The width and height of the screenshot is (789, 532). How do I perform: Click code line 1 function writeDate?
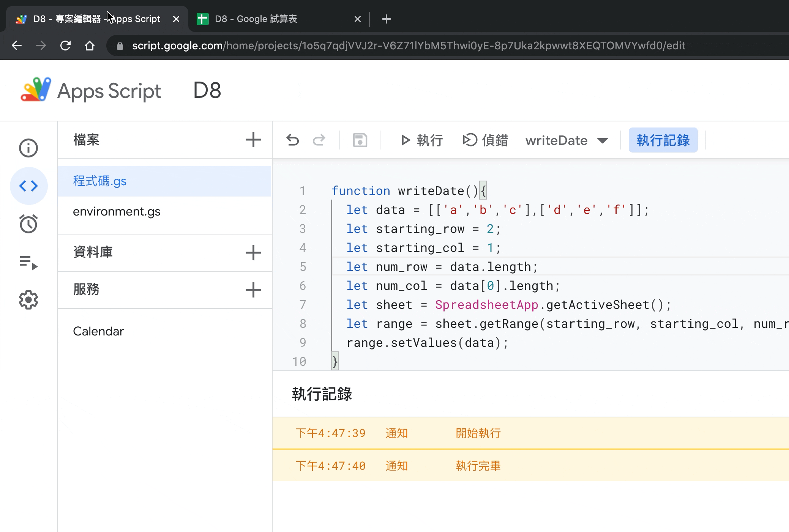point(409,191)
